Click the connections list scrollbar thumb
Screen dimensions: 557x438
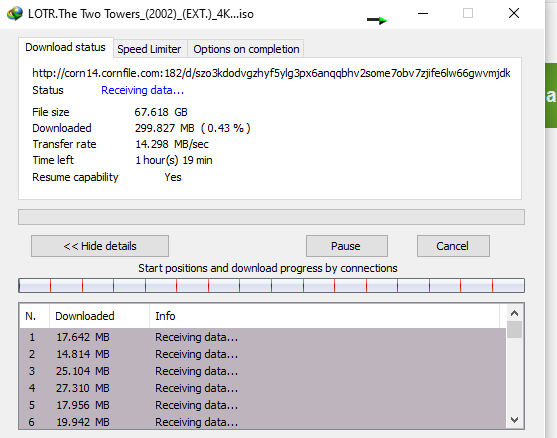[x=514, y=329]
